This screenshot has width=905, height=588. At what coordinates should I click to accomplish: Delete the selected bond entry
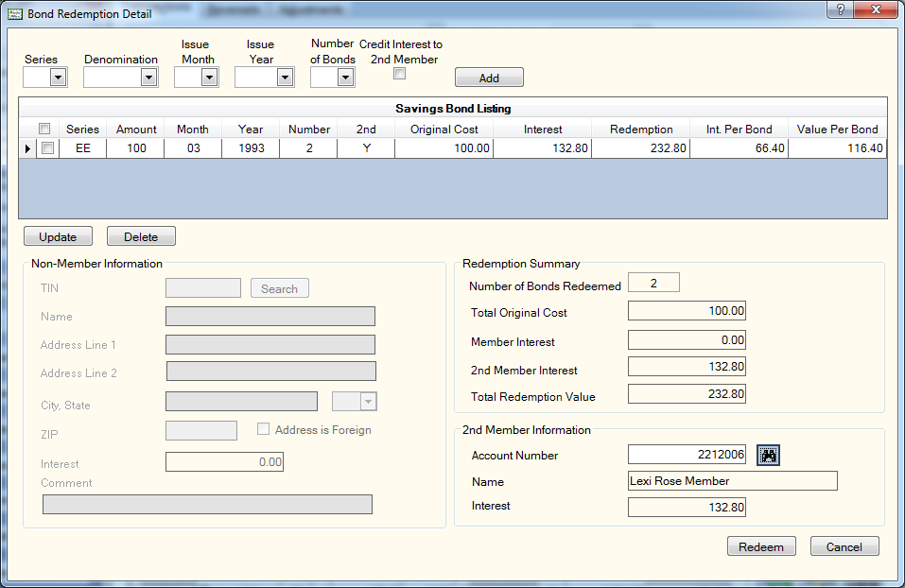coord(141,236)
